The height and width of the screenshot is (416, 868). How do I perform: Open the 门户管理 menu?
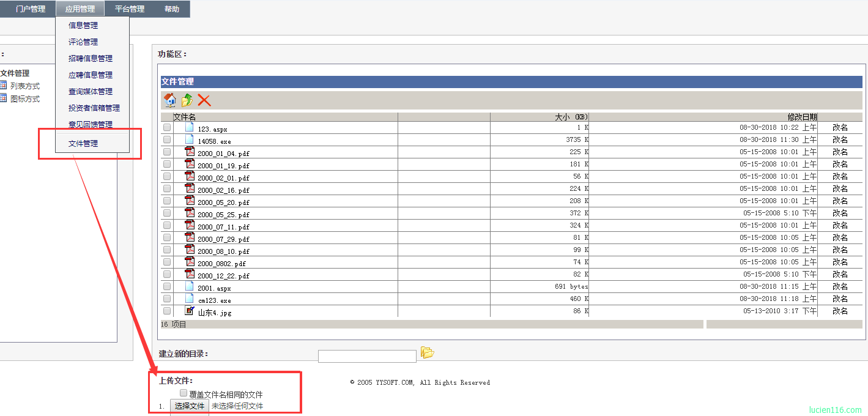tap(31, 9)
